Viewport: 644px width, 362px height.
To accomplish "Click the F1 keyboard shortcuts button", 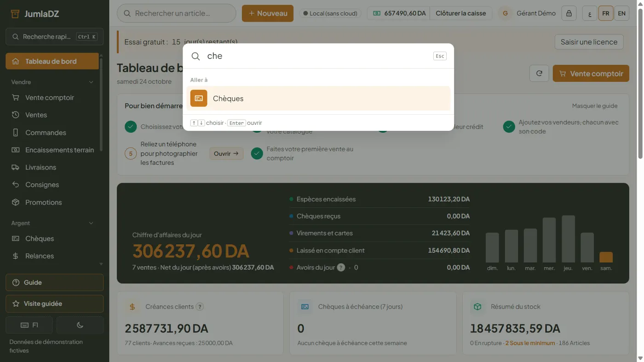I will click(x=29, y=325).
